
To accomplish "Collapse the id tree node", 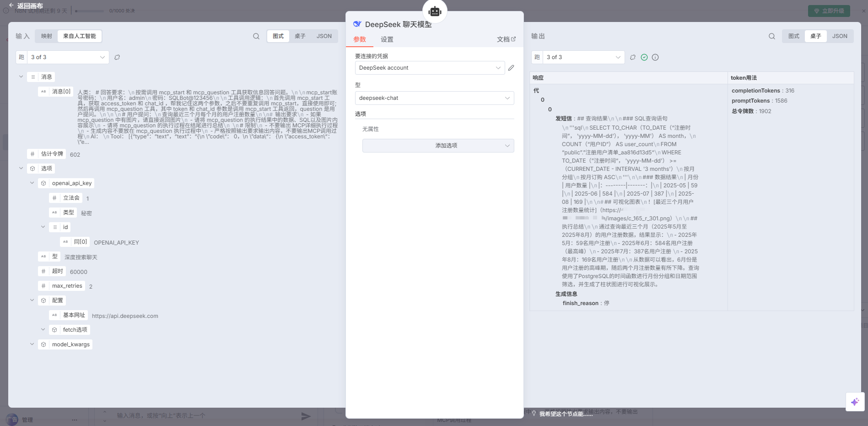I will (43, 227).
